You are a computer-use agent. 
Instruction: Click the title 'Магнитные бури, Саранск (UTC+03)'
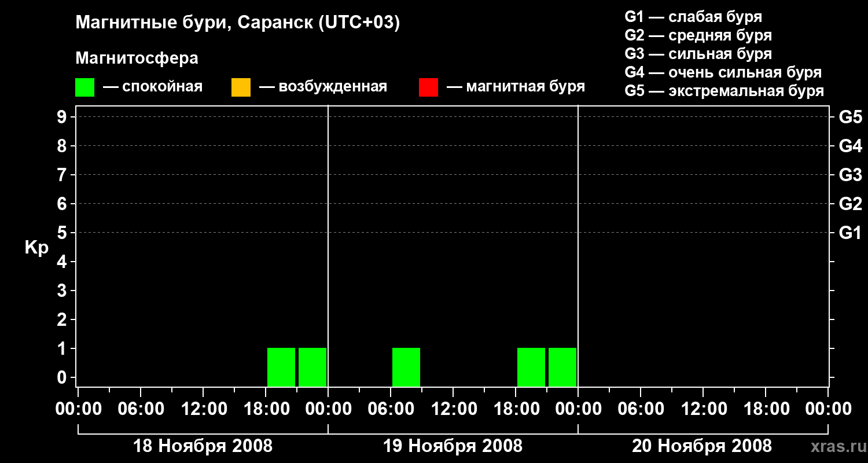(x=238, y=23)
